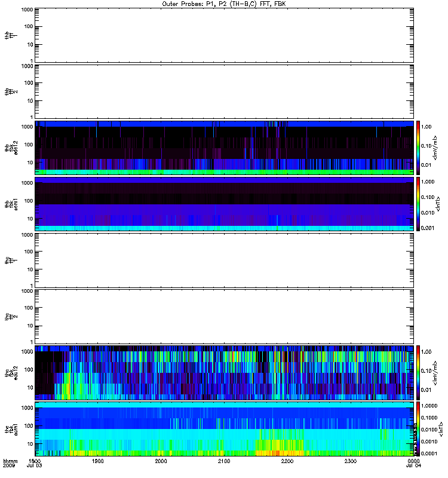Click the '1000' tick of the thb fff 1 panel
448x478 pixels.
click(27, 10)
